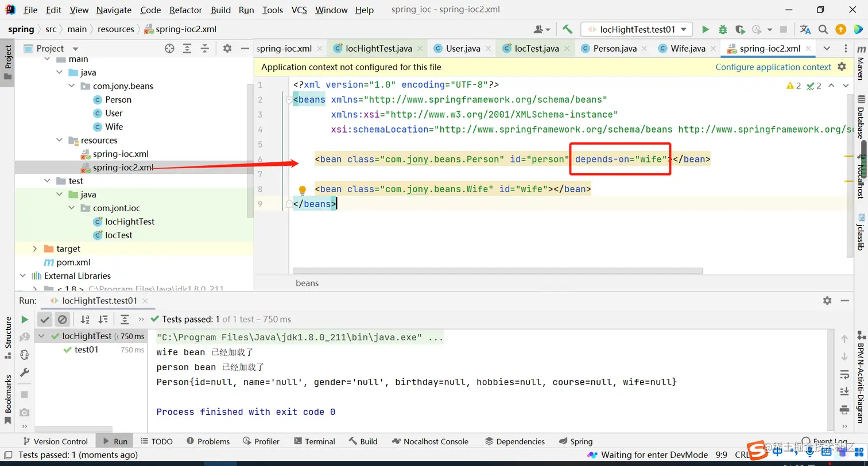This screenshot has height=466, width=868.
Task: Print console output icon
Action: tap(844, 409)
